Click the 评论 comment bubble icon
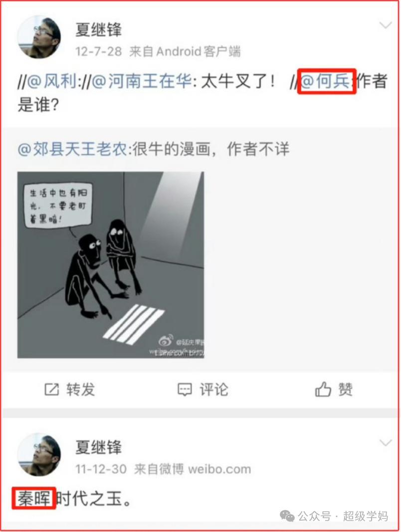This screenshot has height=532, width=401. [x=185, y=389]
